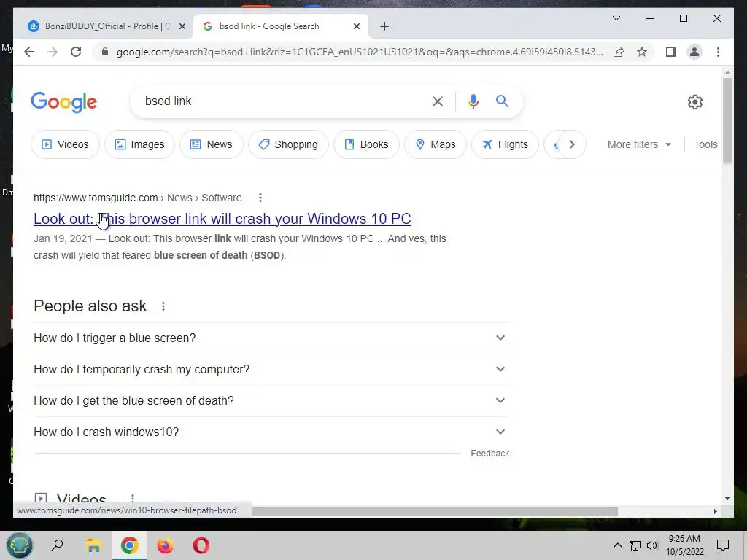
Task: Open Chrome's three-dot menu
Action: [x=718, y=52]
